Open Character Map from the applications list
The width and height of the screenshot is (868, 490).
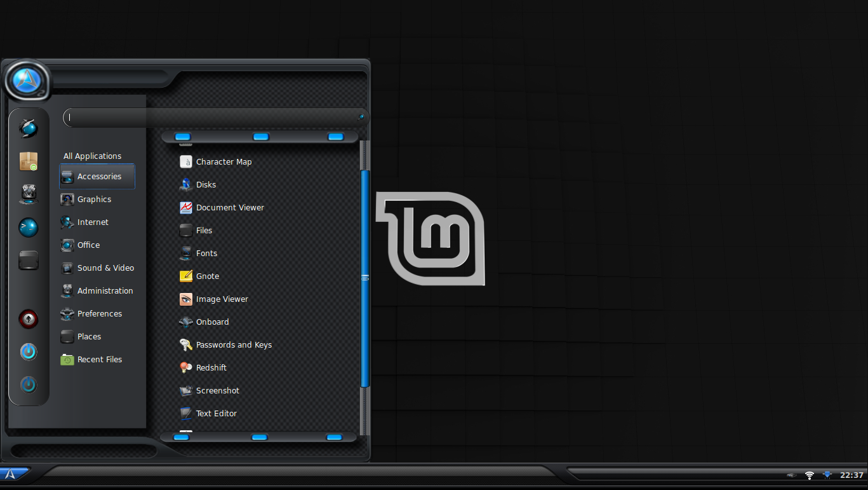[224, 162]
